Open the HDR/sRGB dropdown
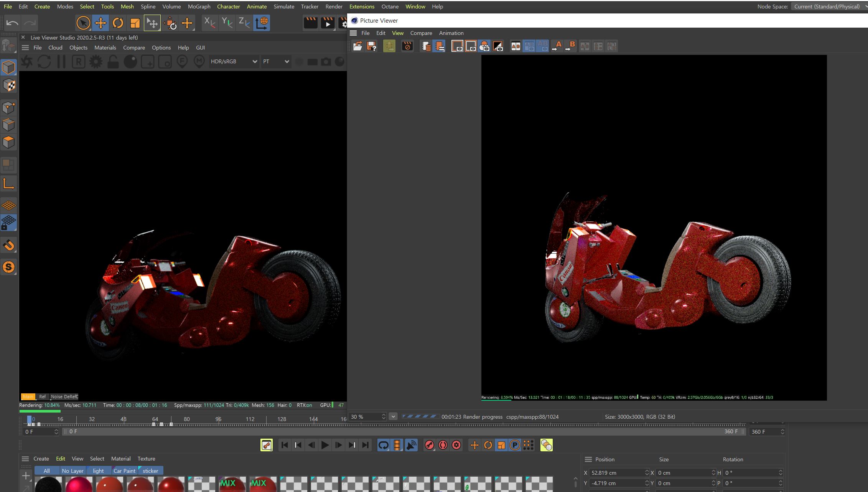Viewport: 868px width, 492px height. click(234, 61)
